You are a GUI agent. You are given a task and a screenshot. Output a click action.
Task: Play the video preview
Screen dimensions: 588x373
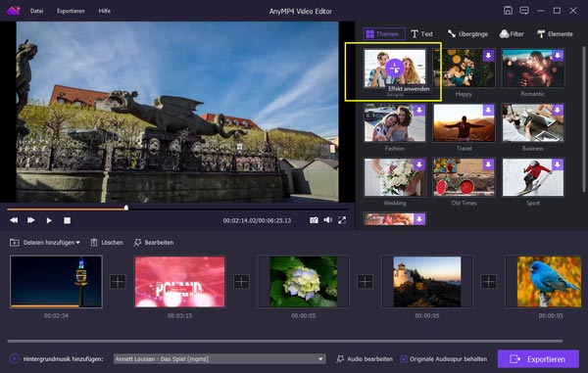pos(49,220)
